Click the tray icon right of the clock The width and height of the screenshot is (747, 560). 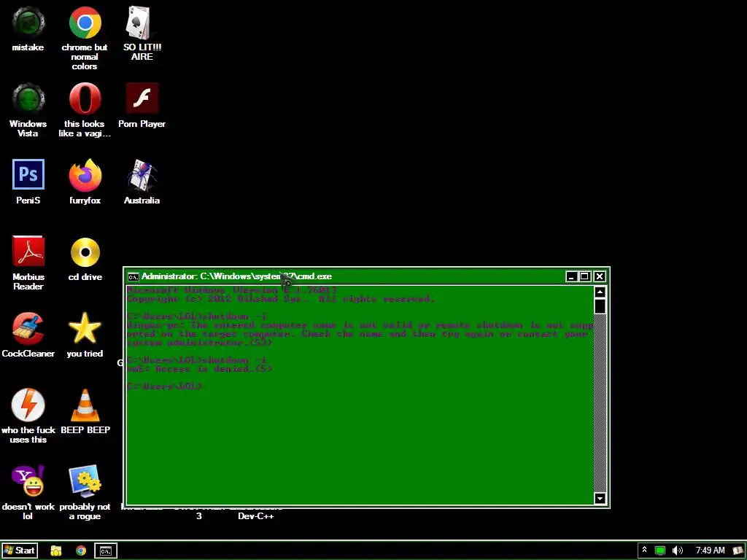tap(738, 551)
